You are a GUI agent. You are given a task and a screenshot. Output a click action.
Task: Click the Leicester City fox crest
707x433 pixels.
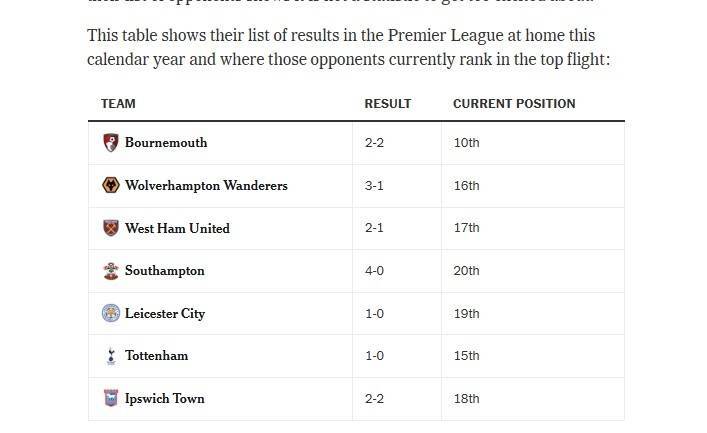(x=111, y=313)
